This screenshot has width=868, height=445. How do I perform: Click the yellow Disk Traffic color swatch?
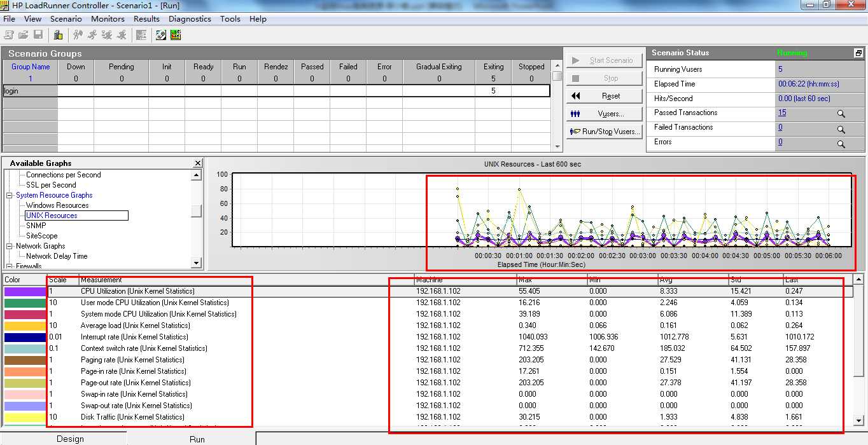[x=24, y=417]
